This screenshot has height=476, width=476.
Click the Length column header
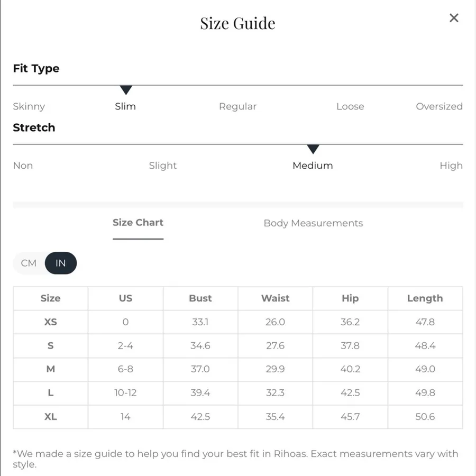pos(425,298)
